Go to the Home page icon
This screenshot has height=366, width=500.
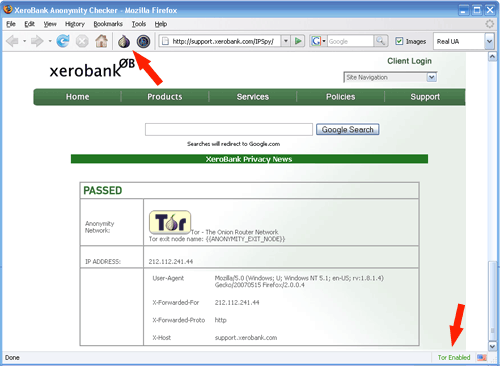coord(102,41)
